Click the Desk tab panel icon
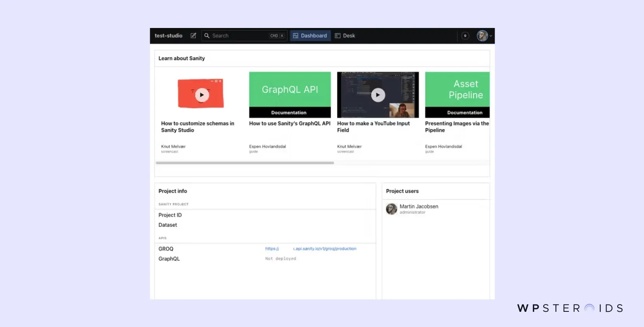 click(338, 36)
